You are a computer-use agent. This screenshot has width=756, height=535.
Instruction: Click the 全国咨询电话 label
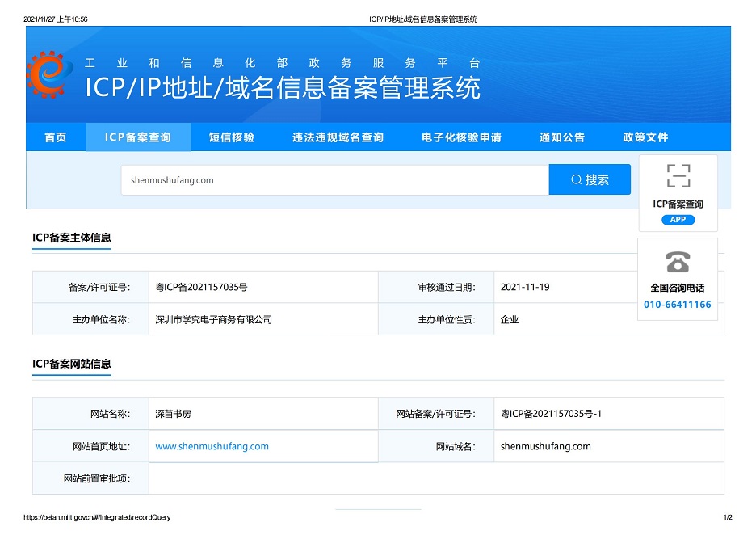[678, 288]
